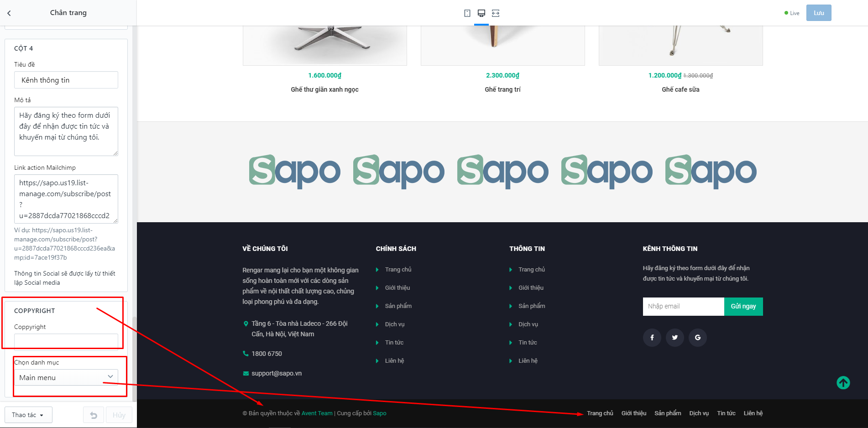Open Giới thiệu under Chính sách
The image size is (868, 428).
[x=397, y=288]
